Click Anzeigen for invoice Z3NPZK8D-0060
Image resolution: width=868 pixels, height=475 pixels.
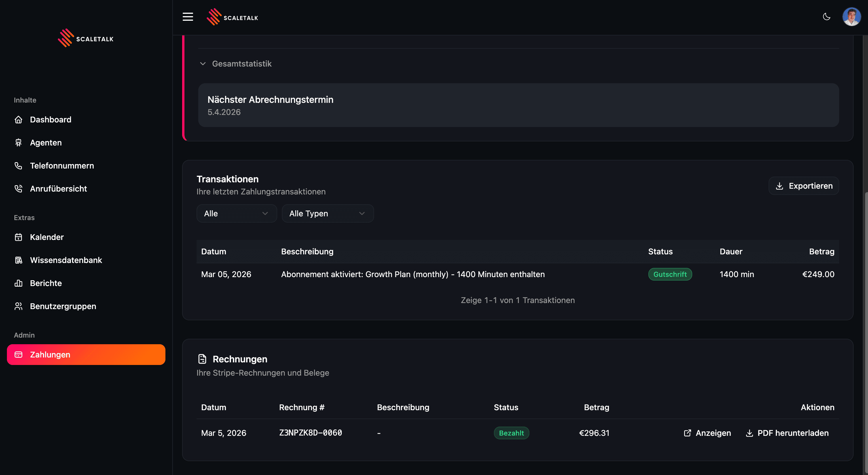click(x=707, y=433)
